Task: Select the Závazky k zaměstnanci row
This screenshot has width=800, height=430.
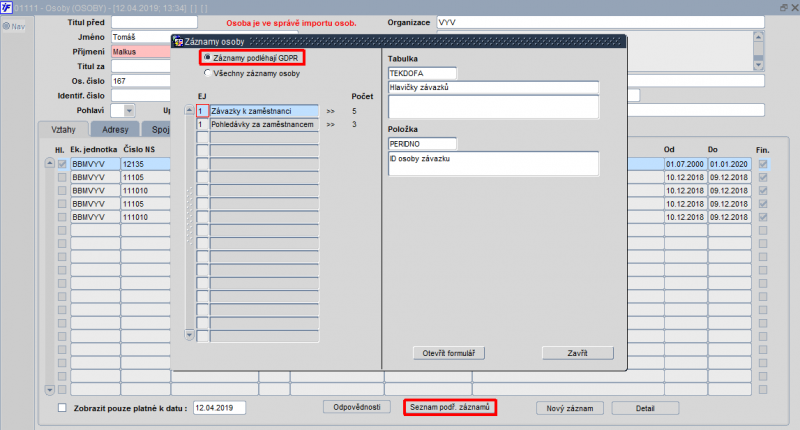Action: (x=264, y=111)
